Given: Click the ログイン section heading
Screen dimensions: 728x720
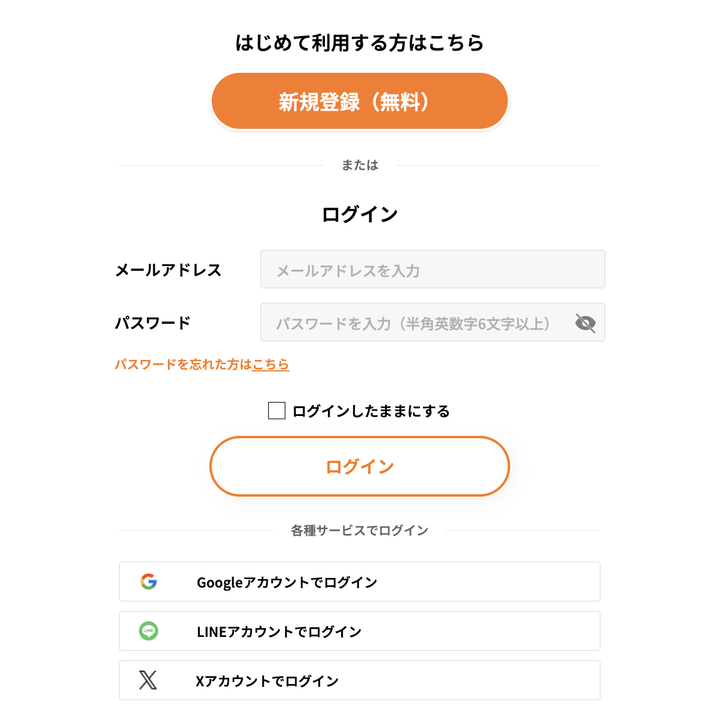Looking at the screenshot, I should (x=360, y=214).
